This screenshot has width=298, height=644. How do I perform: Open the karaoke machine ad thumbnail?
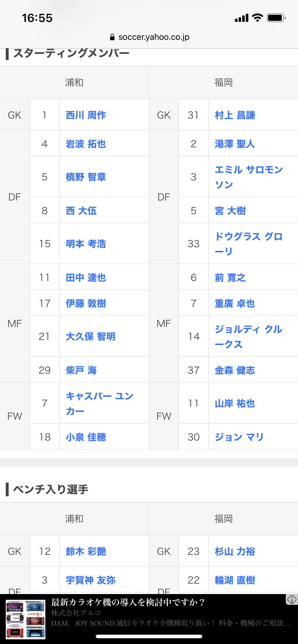26,619
